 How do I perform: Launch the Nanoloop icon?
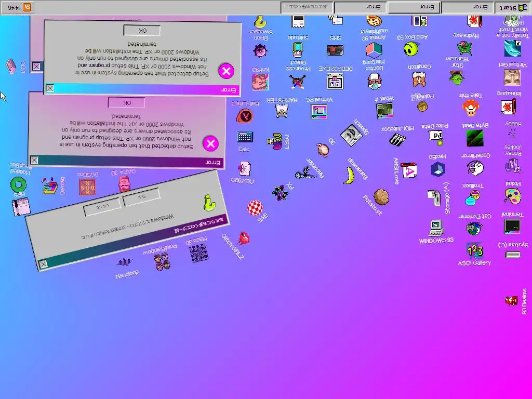click(125, 262)
